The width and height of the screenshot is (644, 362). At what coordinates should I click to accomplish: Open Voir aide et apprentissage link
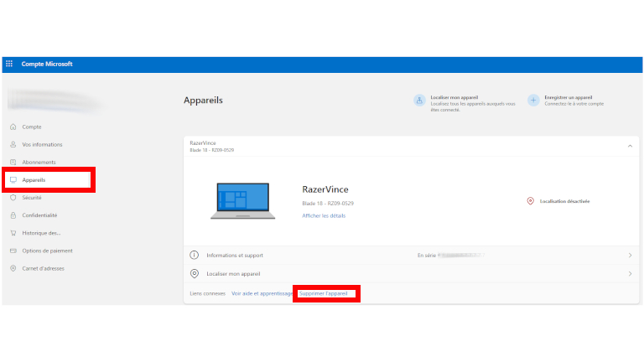pos(262,293)
